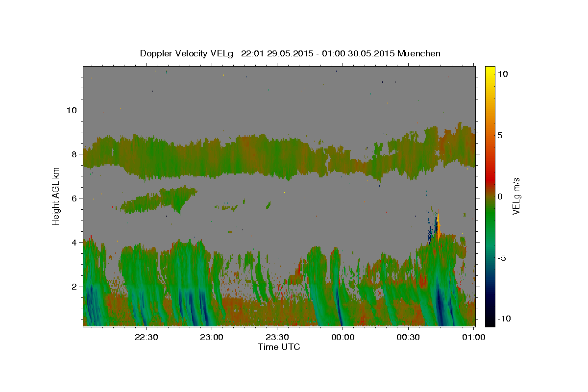Click the colorbar value 5 label

500,135
